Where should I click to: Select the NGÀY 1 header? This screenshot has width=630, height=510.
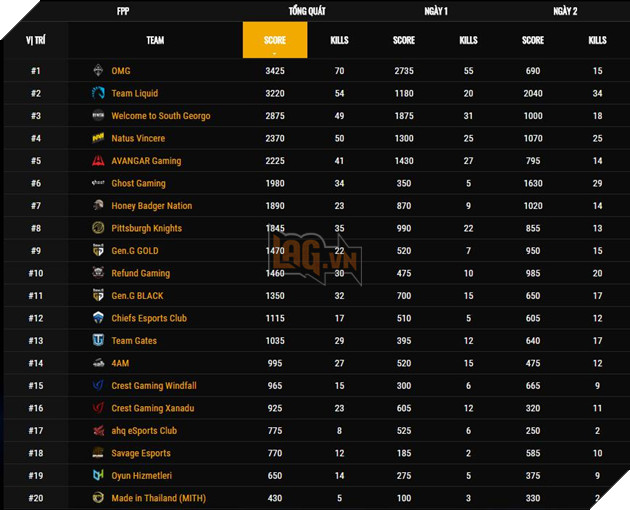436,11
